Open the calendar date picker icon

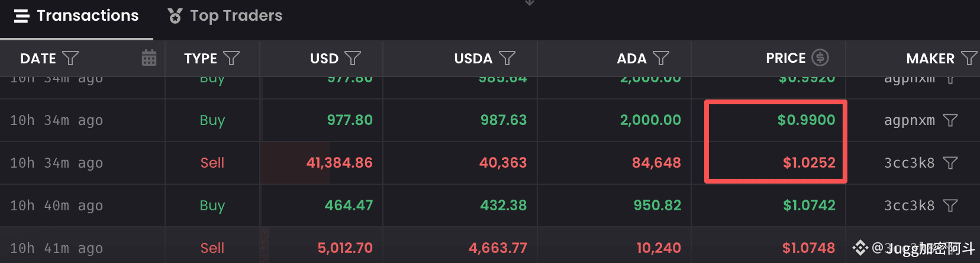coord(149,58)
